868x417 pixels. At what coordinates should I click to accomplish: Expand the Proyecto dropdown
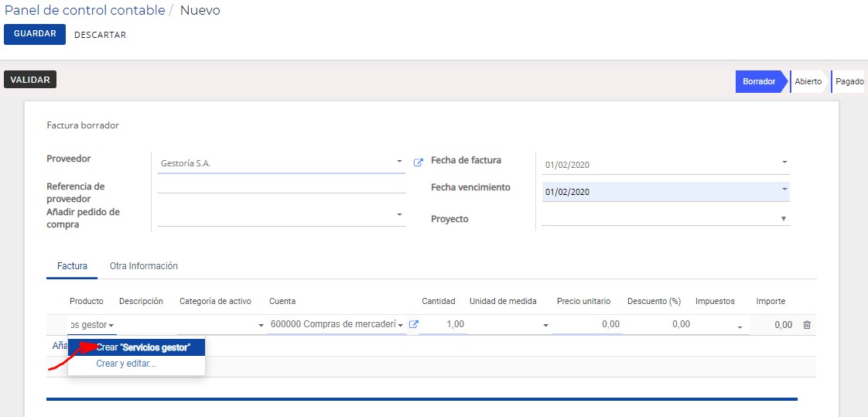784,219
